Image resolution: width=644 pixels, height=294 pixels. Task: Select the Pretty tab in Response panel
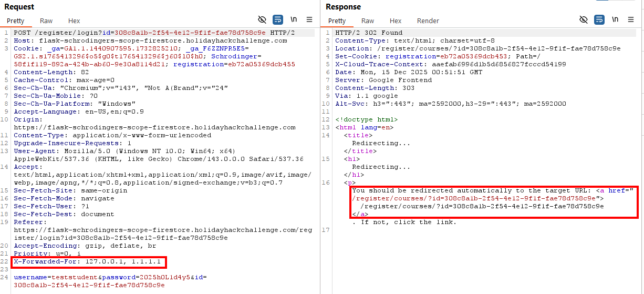point(337,21)
